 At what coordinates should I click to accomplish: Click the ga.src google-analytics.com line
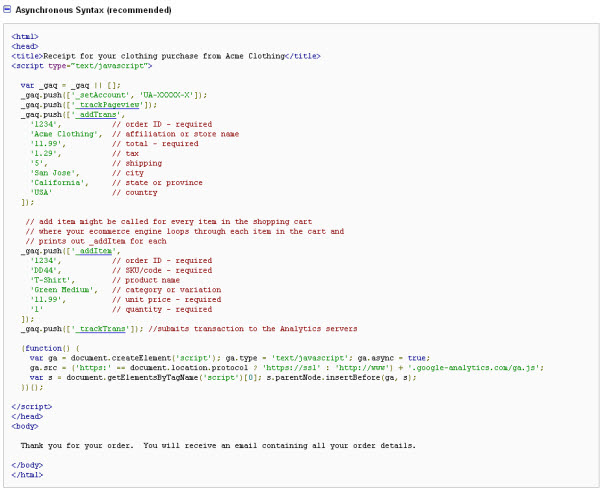pos(287,368)
